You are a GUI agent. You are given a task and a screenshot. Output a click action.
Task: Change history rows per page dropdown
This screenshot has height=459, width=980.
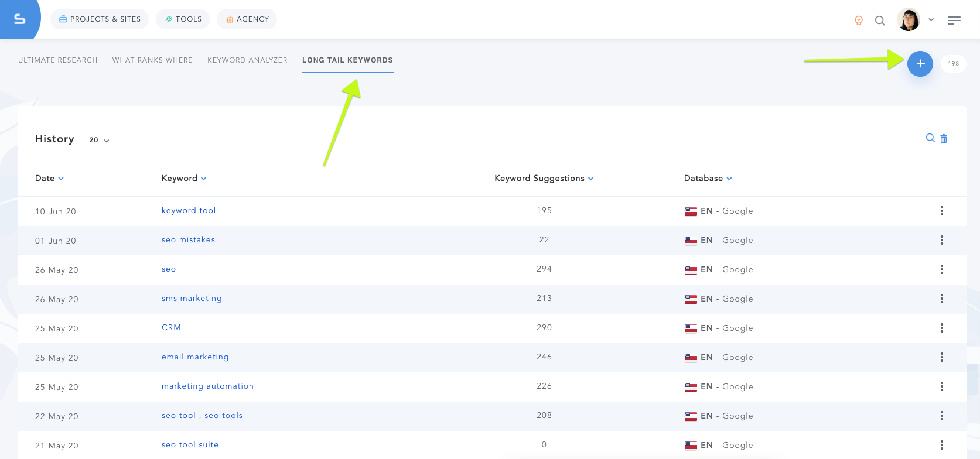(100, 140)
